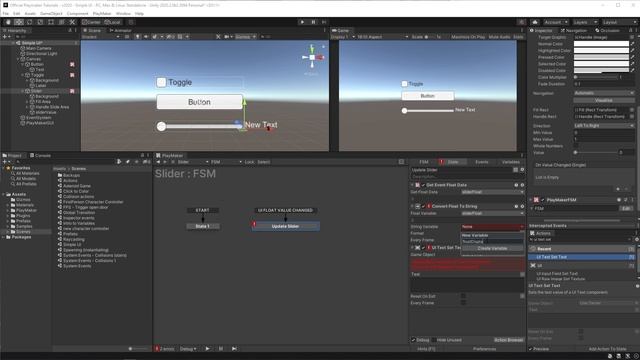Collapse the Canvas item in Hierarchy
The height and width of the screenshot is (360, 640).
(x=18, y=59)
